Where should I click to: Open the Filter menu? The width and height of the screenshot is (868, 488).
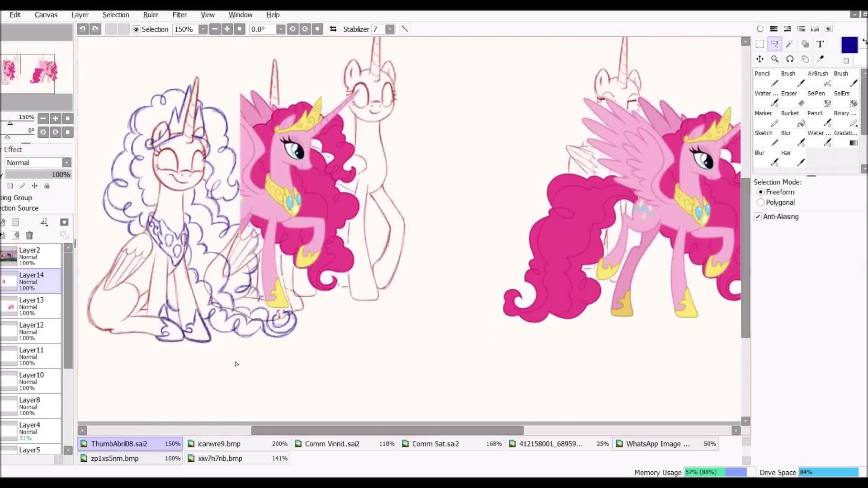click(179, 14)
